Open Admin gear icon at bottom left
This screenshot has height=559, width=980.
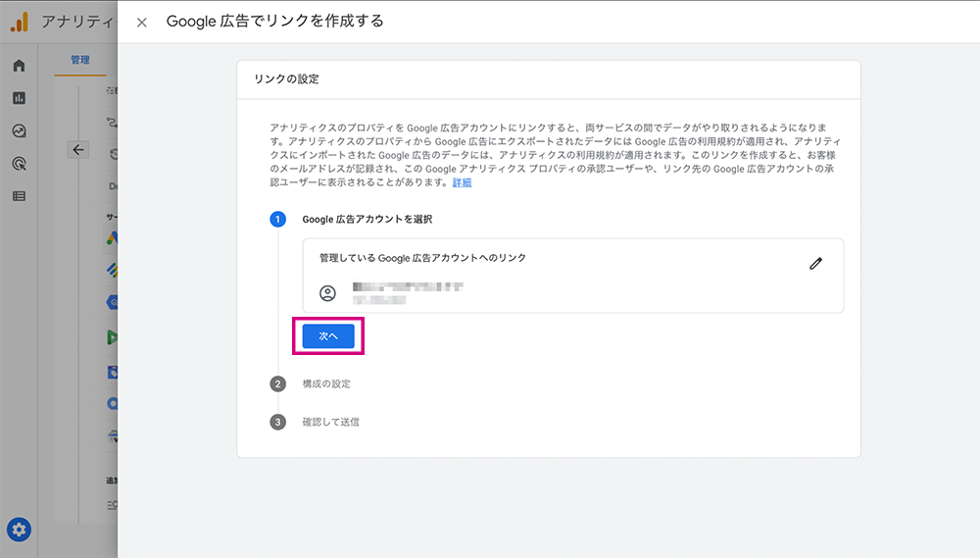point(19,530)
